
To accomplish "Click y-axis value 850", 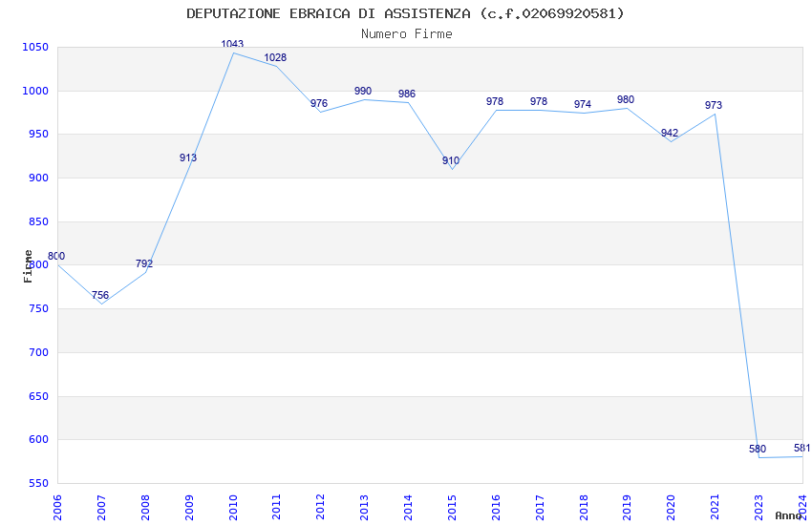I will [38, 221].
